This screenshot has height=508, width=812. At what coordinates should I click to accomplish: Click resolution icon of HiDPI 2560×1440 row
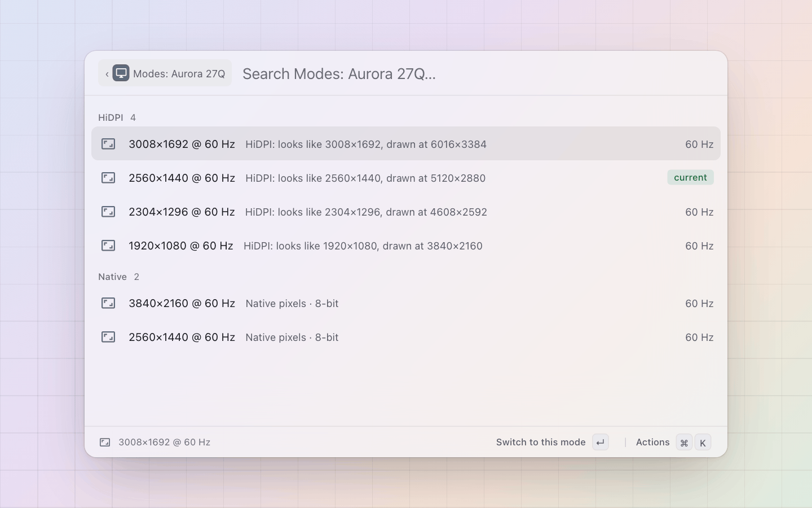[108, 178]
